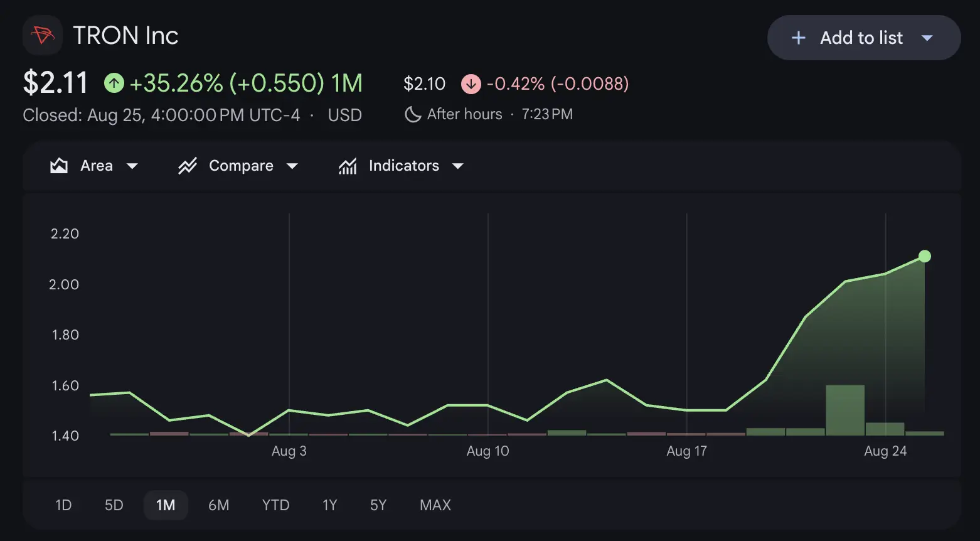Screen dimensions: 980x541
Task: Select the MAX time range tab
Action: [x=435, y=505]
